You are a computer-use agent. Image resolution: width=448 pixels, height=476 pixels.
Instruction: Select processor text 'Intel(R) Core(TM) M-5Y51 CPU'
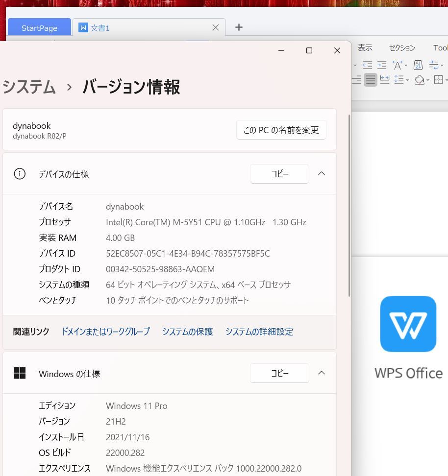click(163, 222)
